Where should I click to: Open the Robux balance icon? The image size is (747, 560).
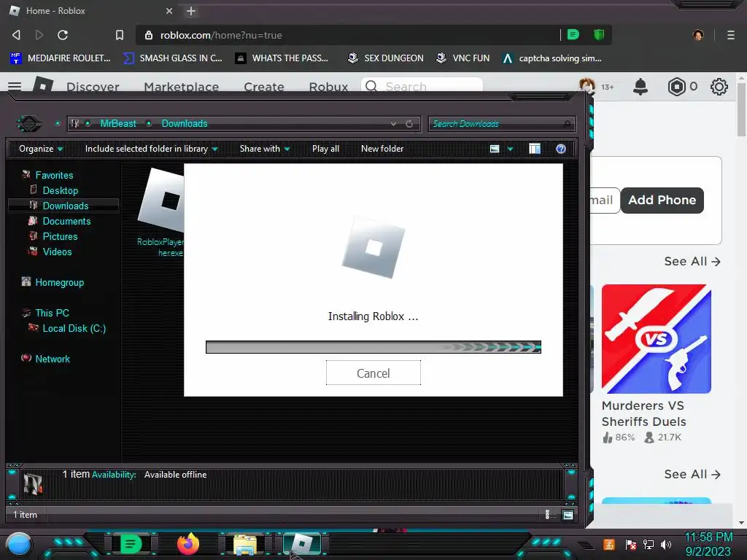pyautogui.click(x=676, y=87)
